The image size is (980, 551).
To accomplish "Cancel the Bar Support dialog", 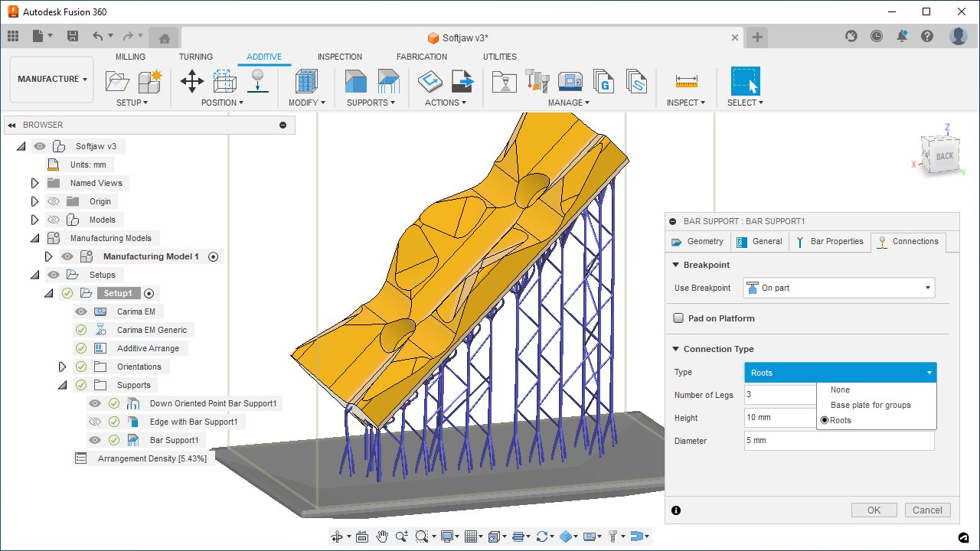I will tap(927, 510).
